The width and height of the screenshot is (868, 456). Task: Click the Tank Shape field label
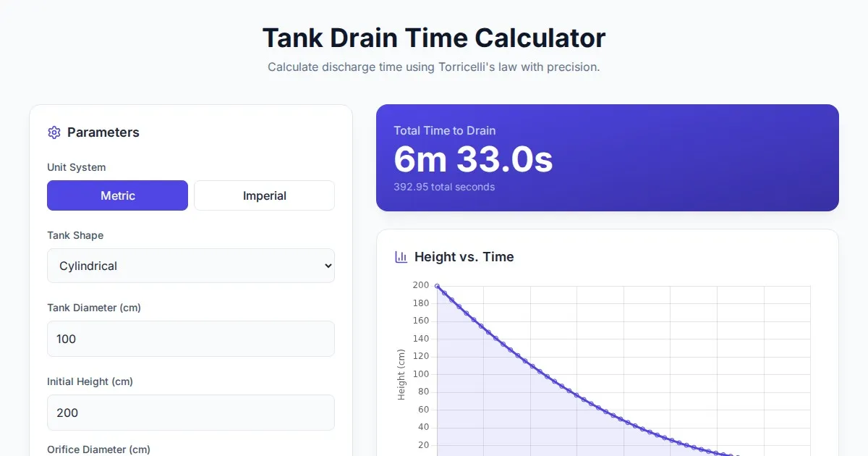point(75,235)
